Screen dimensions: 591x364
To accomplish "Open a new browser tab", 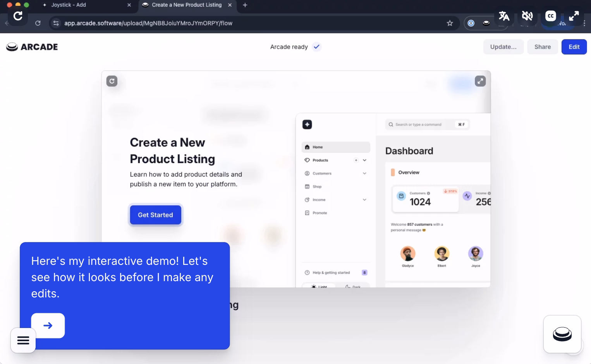I will (245, 5).
